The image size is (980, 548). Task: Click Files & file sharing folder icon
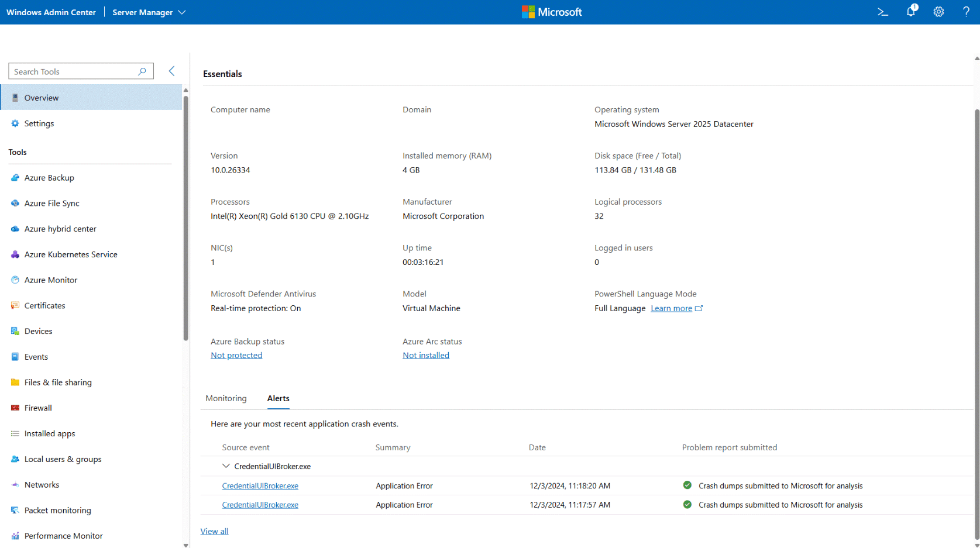tap(15, 382)
